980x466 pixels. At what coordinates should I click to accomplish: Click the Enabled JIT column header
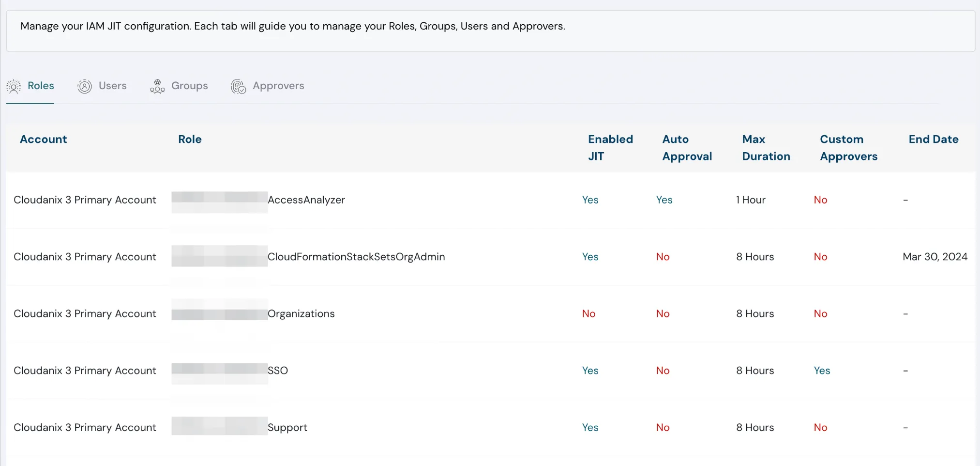coord(610,148)
